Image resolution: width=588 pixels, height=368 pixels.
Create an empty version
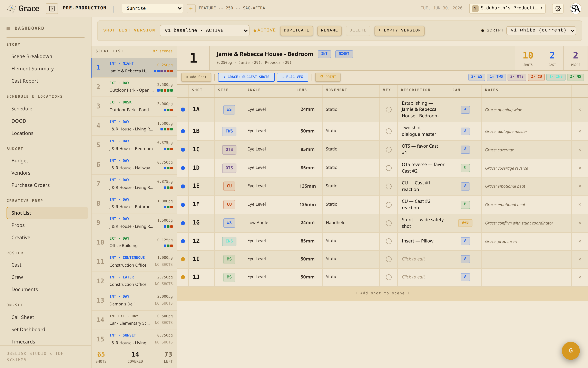[399, 30]
